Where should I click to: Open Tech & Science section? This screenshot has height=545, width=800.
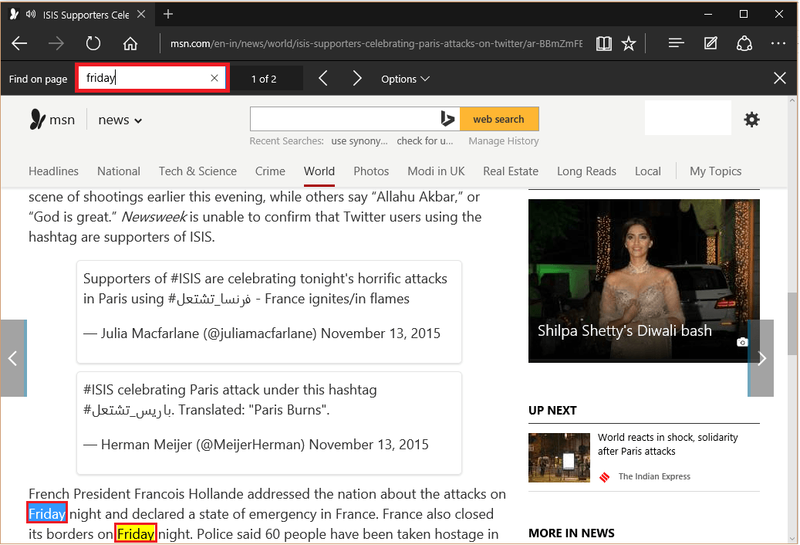197,171
